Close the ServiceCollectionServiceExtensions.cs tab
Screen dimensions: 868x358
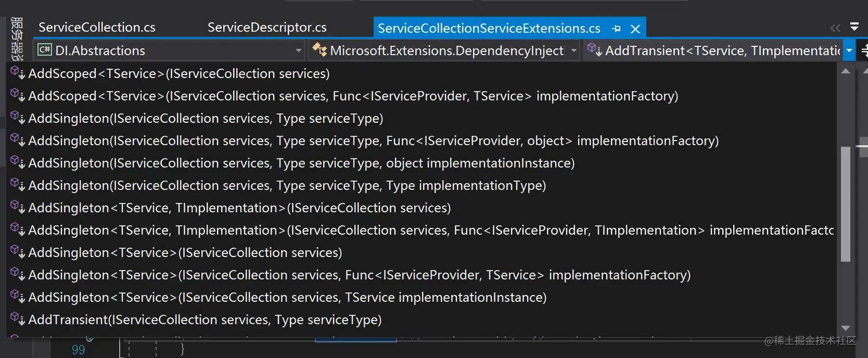click(635, 28)
